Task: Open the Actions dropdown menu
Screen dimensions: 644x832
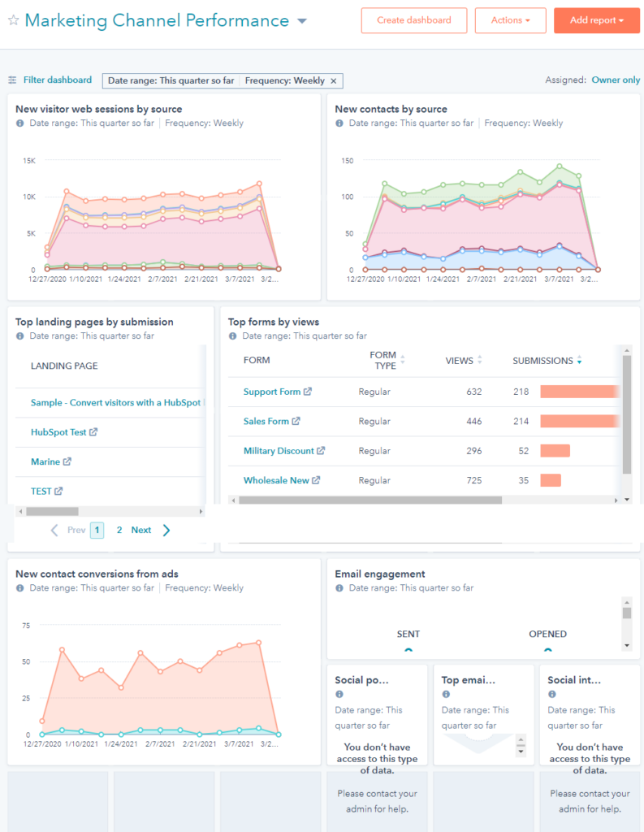Action: [x=510, y=20]
